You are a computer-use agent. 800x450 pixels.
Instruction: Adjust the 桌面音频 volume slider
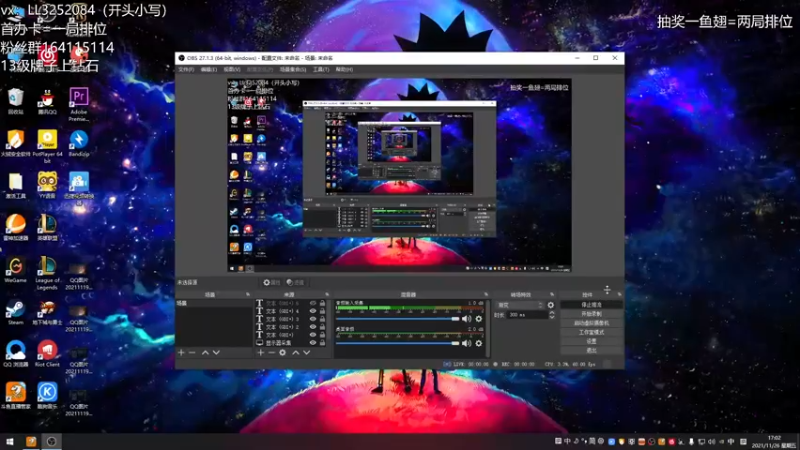click(x=397, y=343)
